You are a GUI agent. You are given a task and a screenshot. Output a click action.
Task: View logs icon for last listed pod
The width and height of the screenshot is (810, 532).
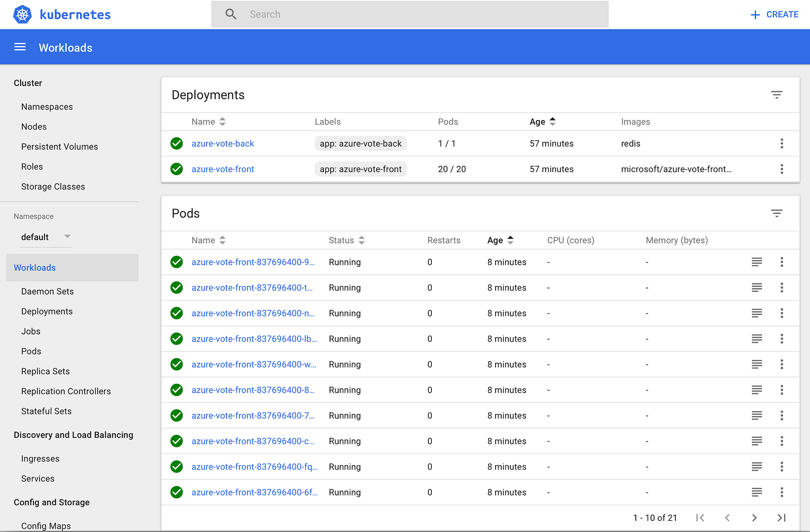coord(756,492)
